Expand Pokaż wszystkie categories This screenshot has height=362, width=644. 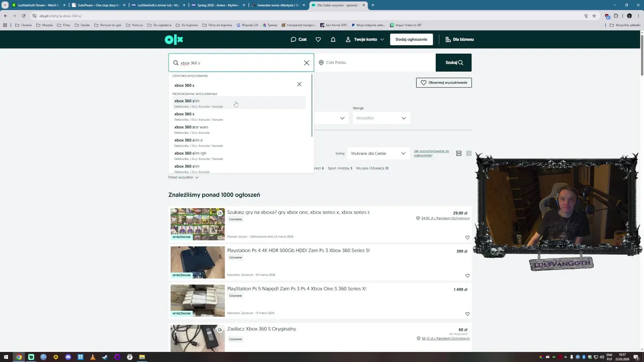pos(184,177)
